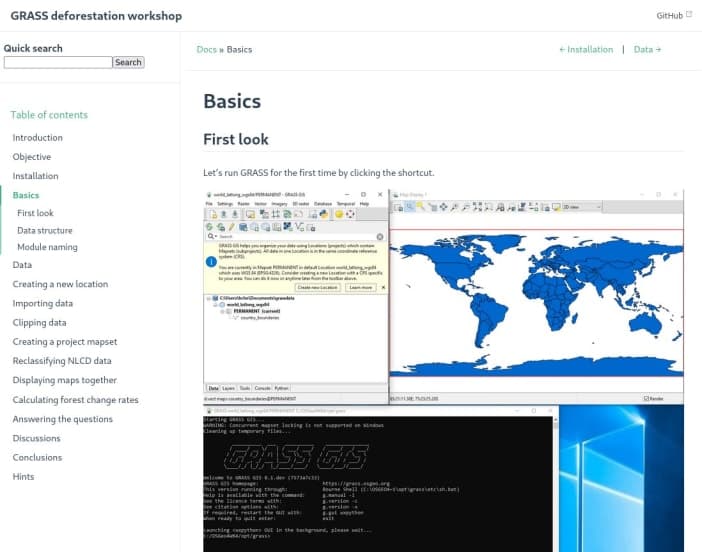The image size is (702, 552).
Task: Collapse PERMANENT mapset tree node
Action: (222, 311)
